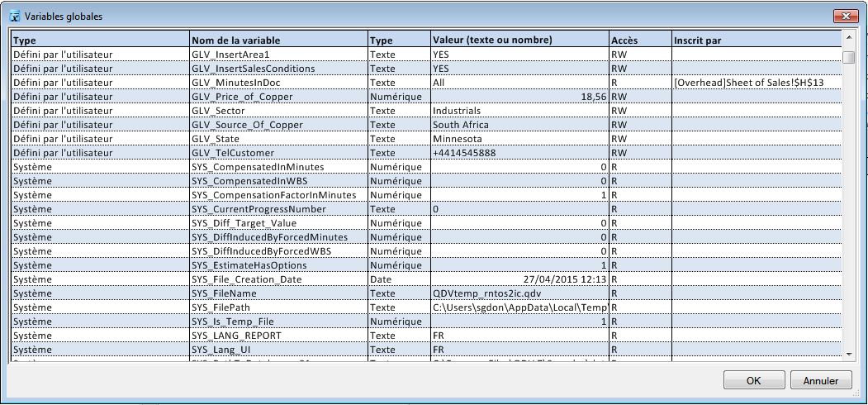This screenshot has height=405, width=868.
Task: Select SYS_DiffInducedByForcedWBS cell
Action: coord(279,251)
